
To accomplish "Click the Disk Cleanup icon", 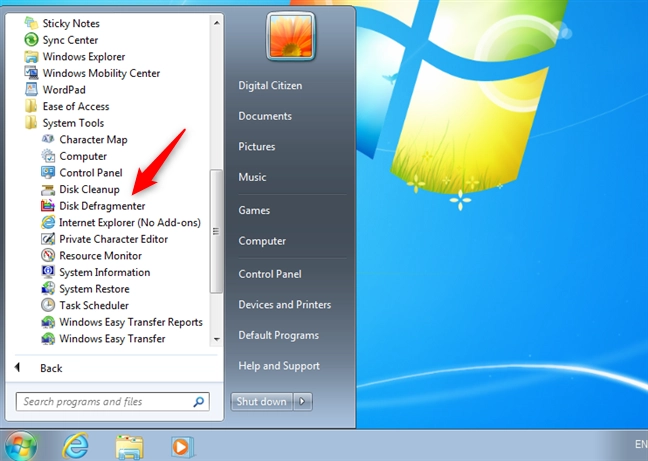I will point(48,190).
